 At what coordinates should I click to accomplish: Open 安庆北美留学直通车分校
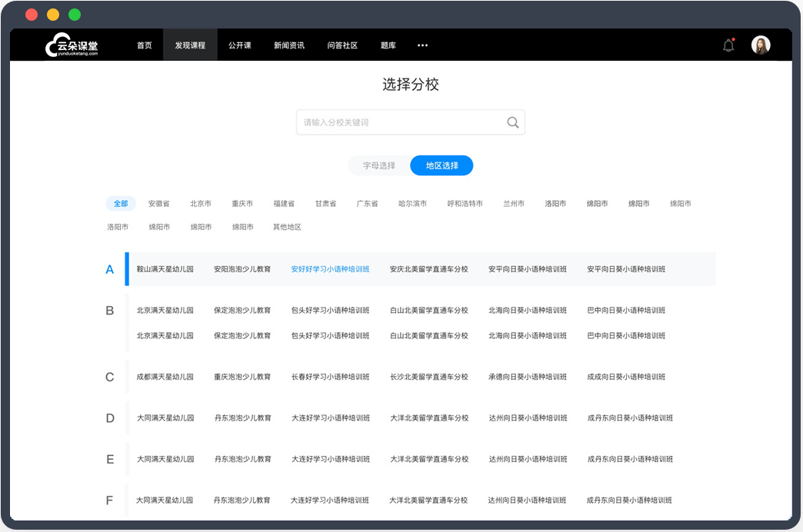[429, 269]
